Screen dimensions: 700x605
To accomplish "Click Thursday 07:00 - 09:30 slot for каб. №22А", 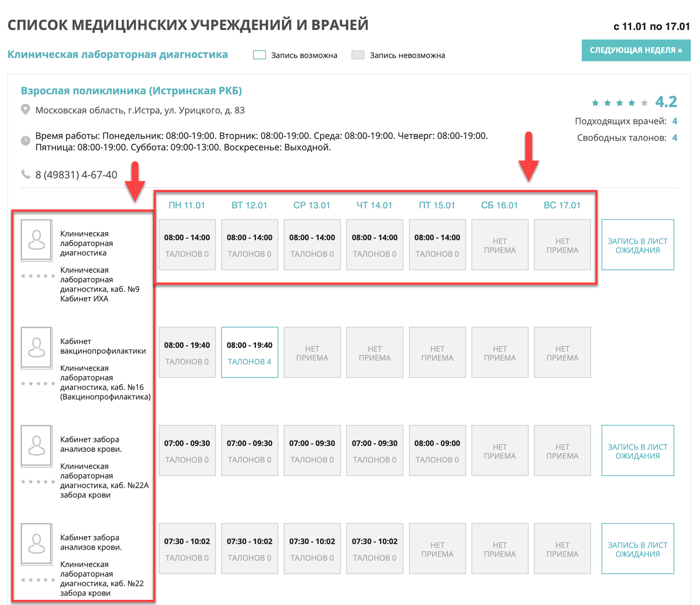I will [375, 450].
